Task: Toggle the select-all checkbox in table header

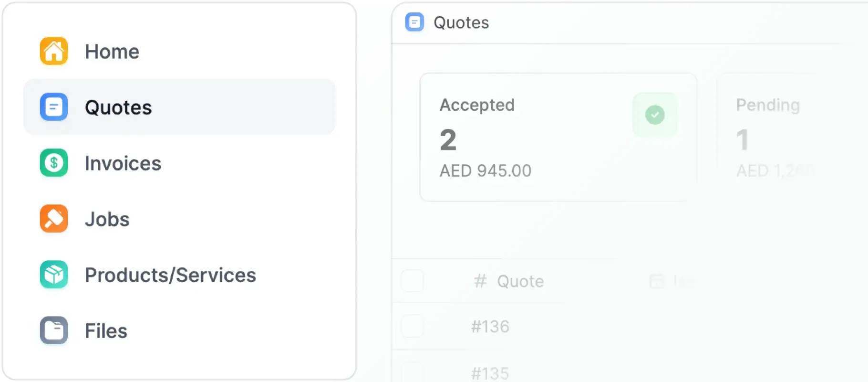Action: pyautogui.click(x=413, y=281)
